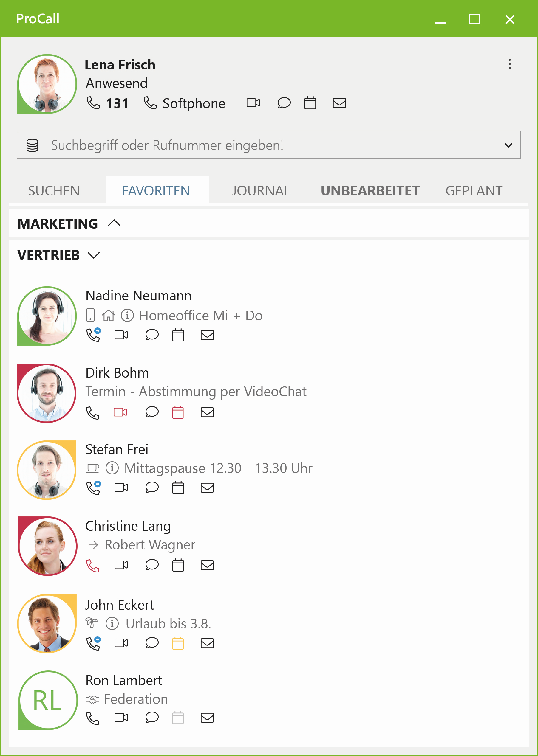This screenshot has height=756, width=538.
Task: Collapse the VERTRIEB group
Action: 94,255
